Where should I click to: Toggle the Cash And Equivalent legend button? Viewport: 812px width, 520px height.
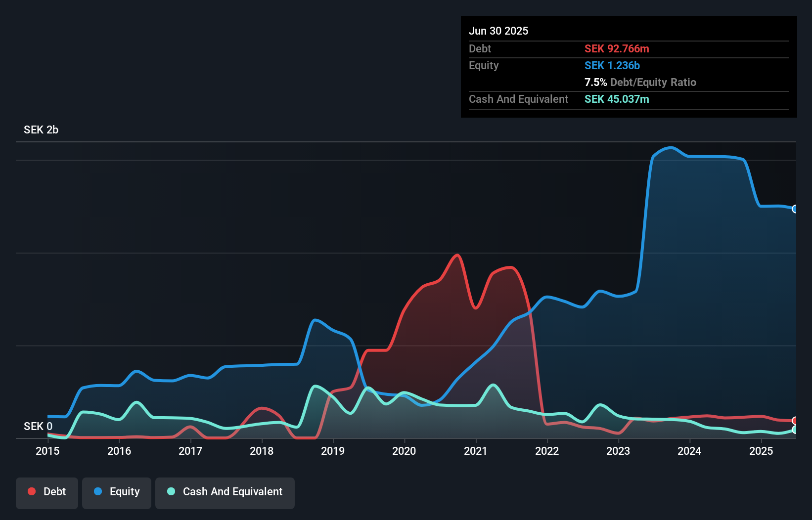pyautogui.click(x=225, y=493)
